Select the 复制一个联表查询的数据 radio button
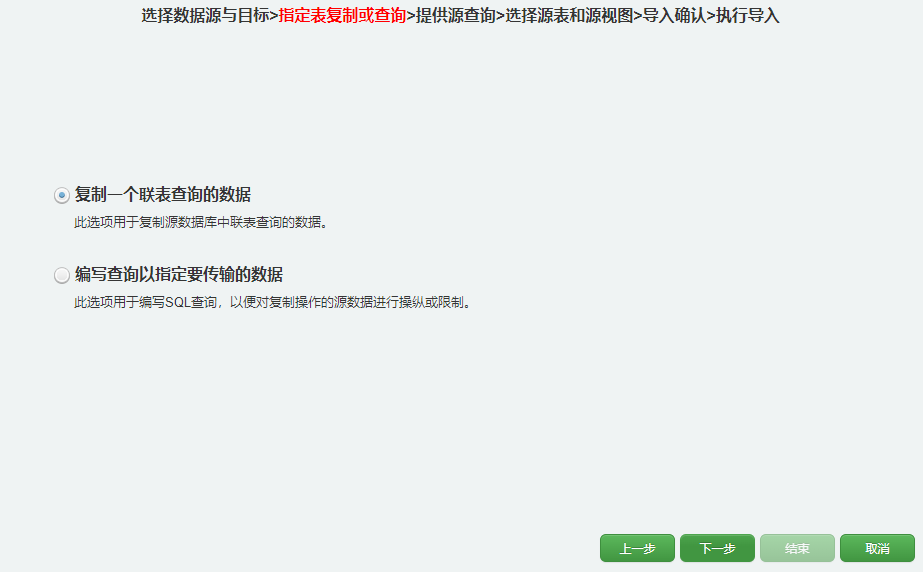923x572 pixels. [x=62, y=195]
